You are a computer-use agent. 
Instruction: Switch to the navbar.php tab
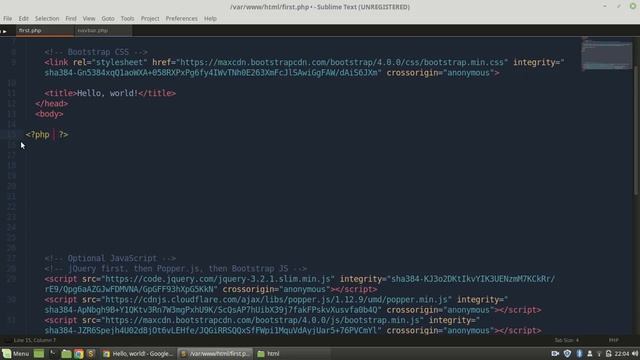103,31
